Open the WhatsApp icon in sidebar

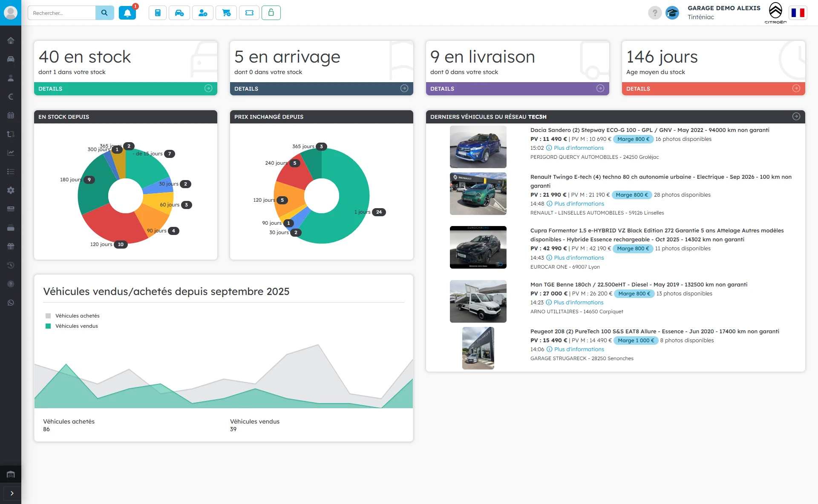pyautogui.click(x=11, y=303)
